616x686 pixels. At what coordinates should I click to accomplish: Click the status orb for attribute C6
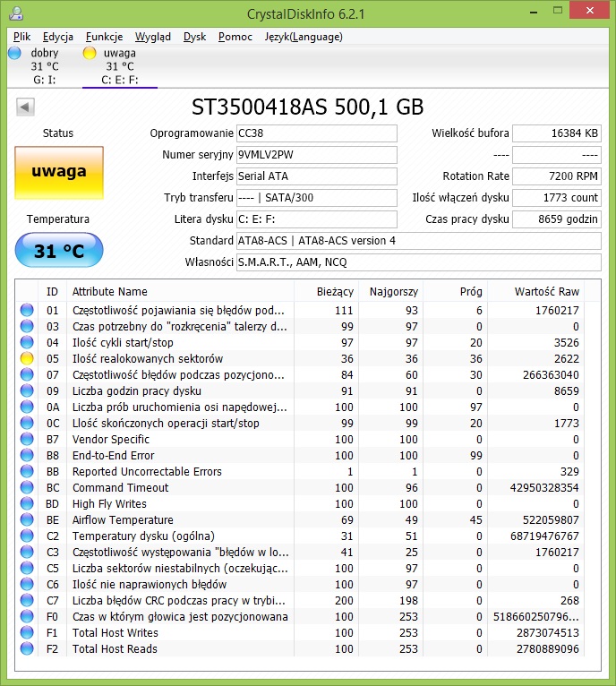coord(27,584)
